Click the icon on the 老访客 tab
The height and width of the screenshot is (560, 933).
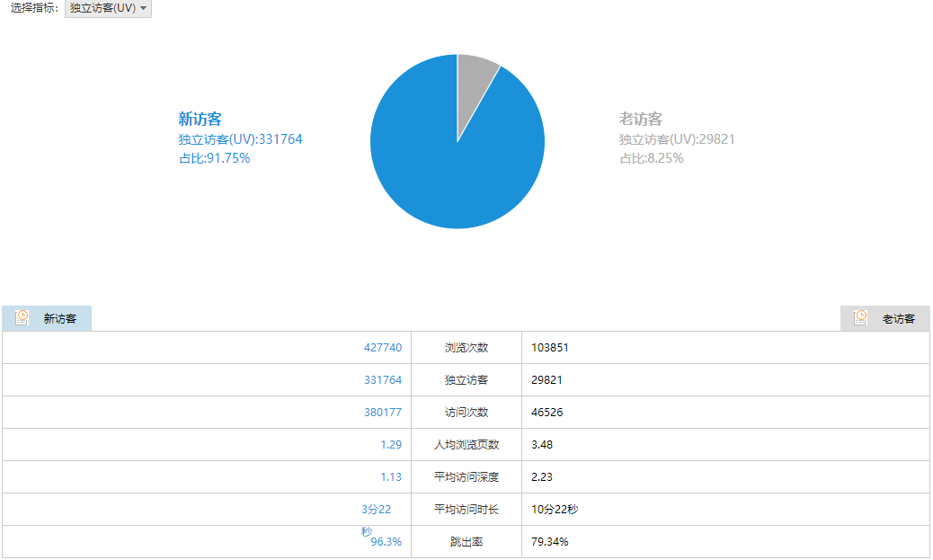(860, 318)
